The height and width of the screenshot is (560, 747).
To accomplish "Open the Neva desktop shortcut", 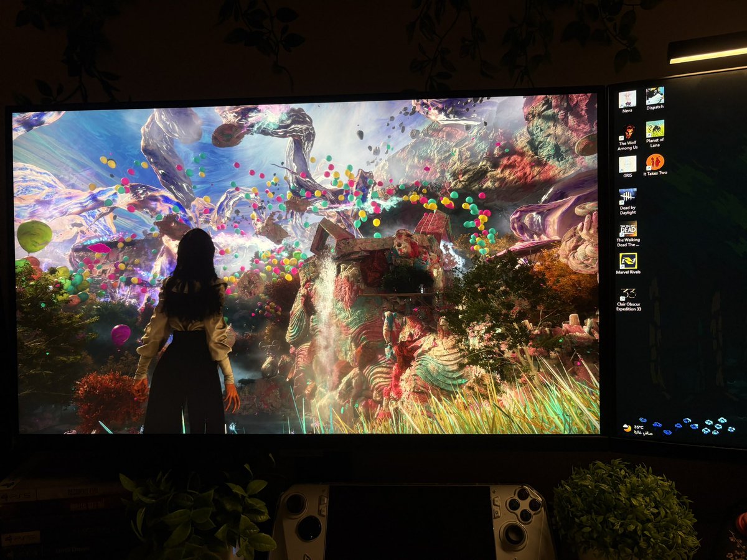I will (627, 102).
